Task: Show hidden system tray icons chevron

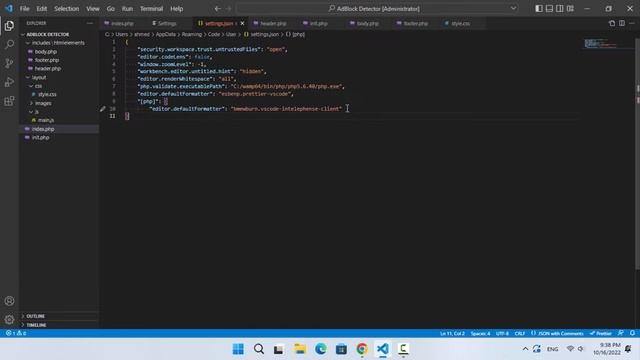Action: [x=525, y=349]
